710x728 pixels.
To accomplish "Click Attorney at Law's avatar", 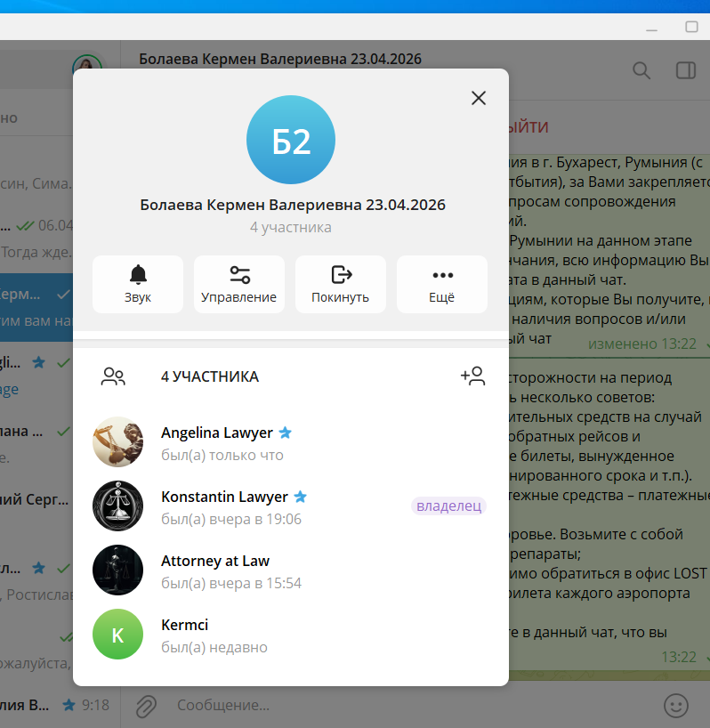I will tap(117, 570).
